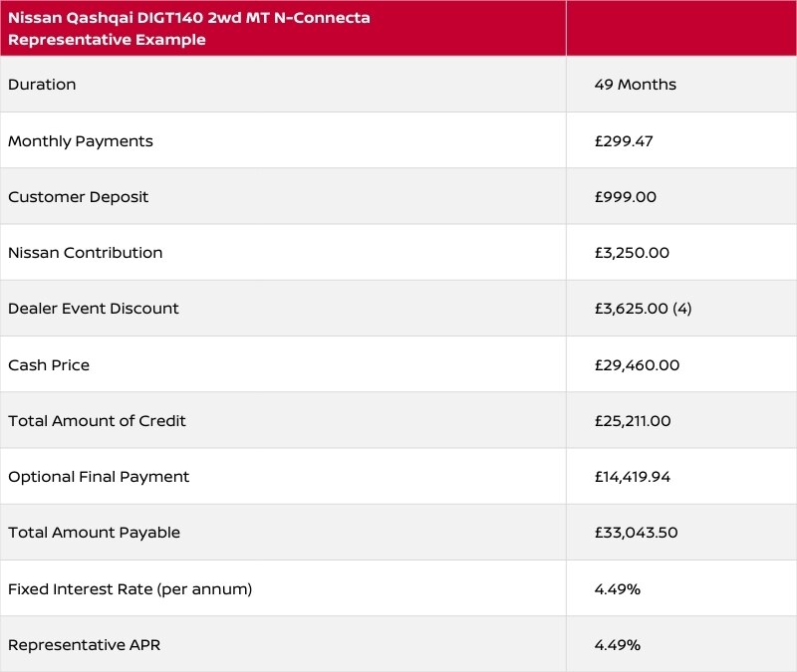Select the £3,625.00 (4) discount value
797x672 pixels.
click(x=643, y=309)
